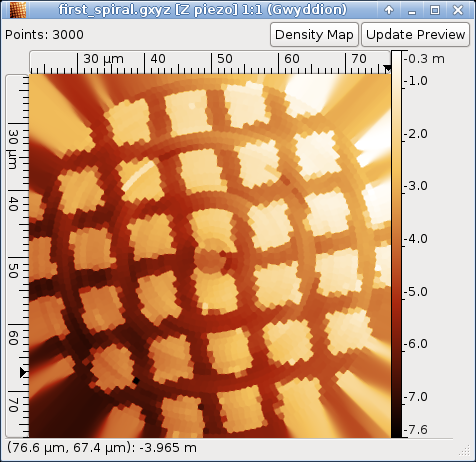Screen dimensions: 476x462
Task: Click the black marker on horizontal ruler end
Action: coord(387,68)
